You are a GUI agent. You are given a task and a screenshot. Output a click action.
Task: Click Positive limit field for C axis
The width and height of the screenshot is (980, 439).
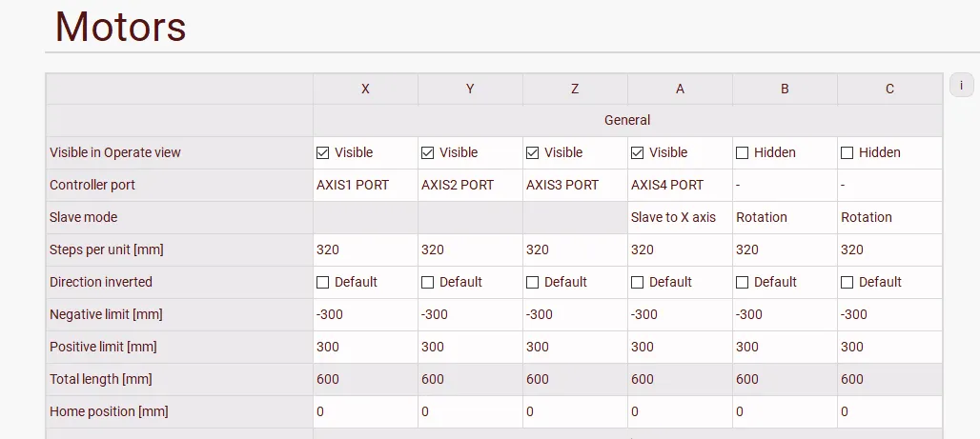[x=890, y=348]
